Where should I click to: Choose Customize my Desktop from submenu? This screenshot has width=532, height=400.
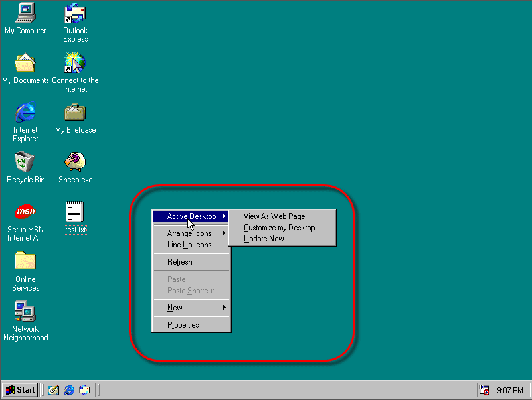282,228
